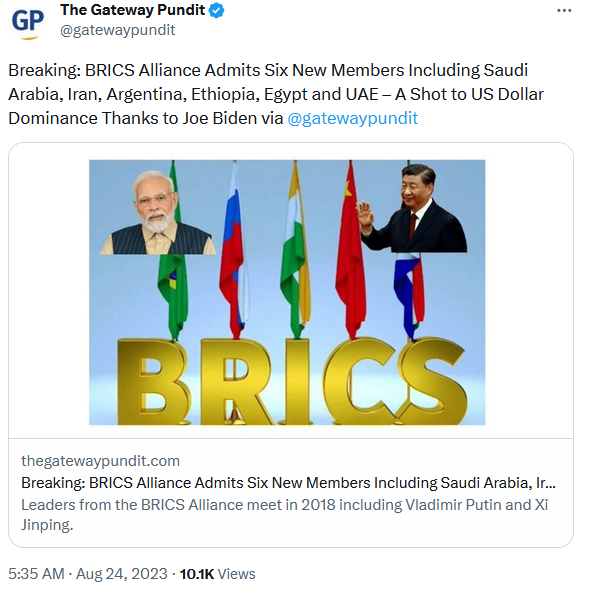Click the bearded man's photo inset in image
This screenshot has height=596, width=590.
[x=158, y=212]
